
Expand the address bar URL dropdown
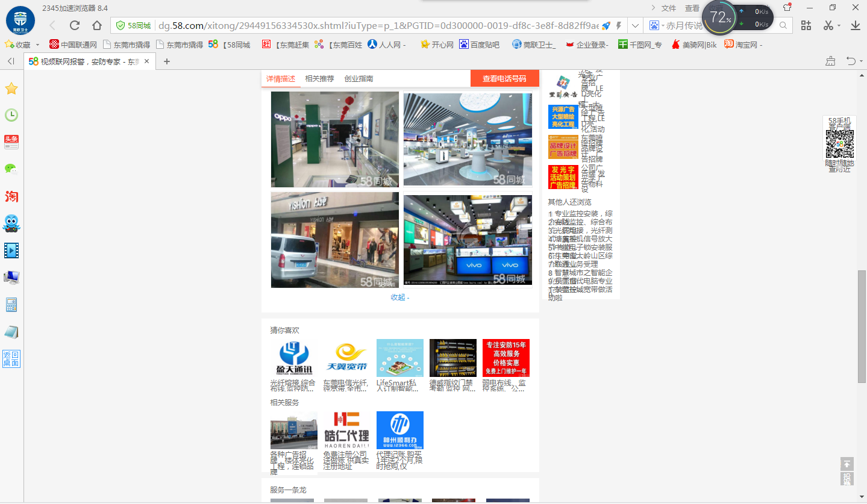(x=635, y=26)
